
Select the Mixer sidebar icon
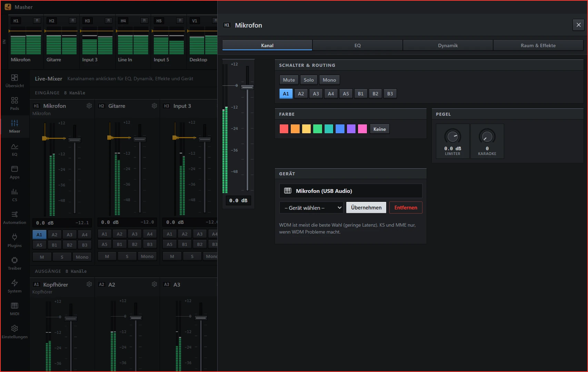coord(14,126)
